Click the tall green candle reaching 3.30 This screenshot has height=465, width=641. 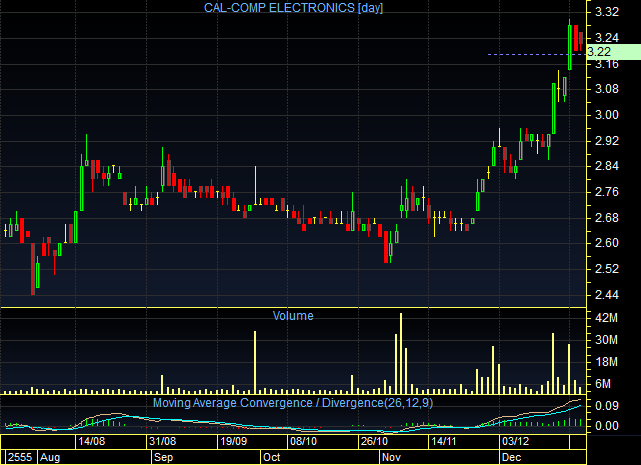point(569,45)
